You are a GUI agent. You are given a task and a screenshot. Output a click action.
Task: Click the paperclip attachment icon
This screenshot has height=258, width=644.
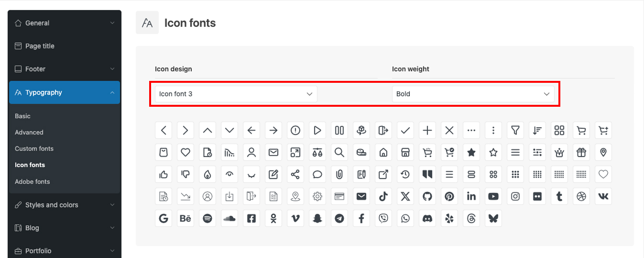click(x=339, y=174)
